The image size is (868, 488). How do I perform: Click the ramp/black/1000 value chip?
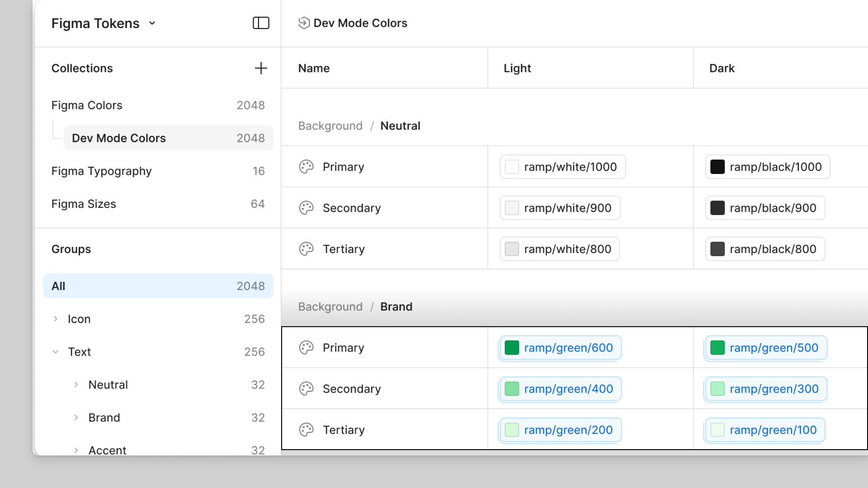click(x=767, y=167)
